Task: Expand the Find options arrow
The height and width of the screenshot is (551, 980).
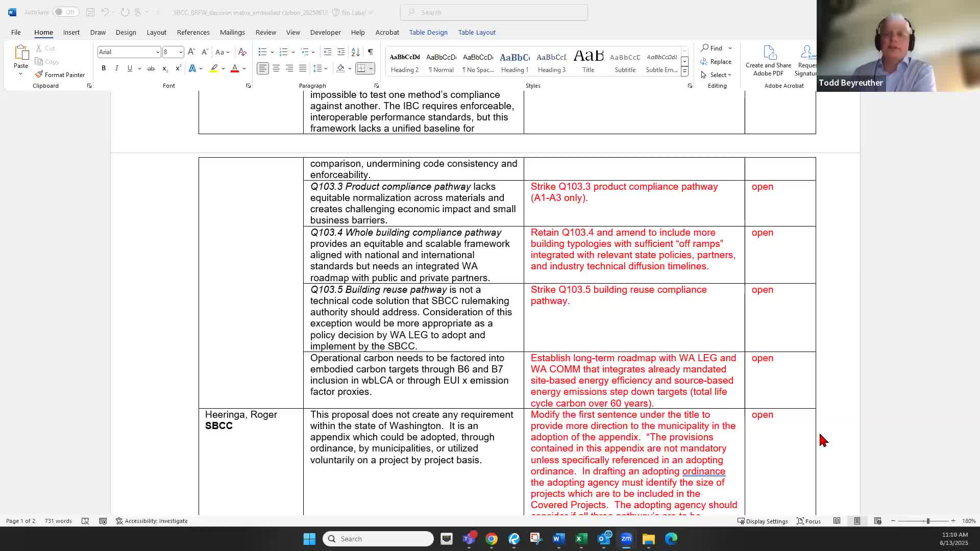Action: tap(730, 48)
